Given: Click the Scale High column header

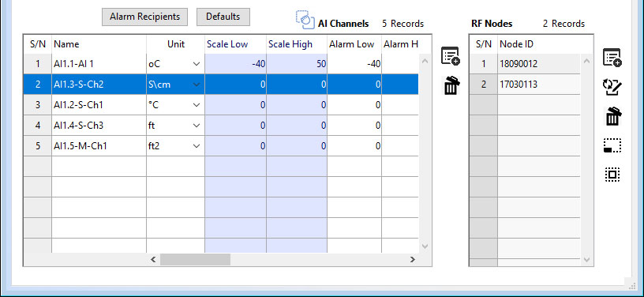Looking at the screenshot, I should (x=297, y=44).
